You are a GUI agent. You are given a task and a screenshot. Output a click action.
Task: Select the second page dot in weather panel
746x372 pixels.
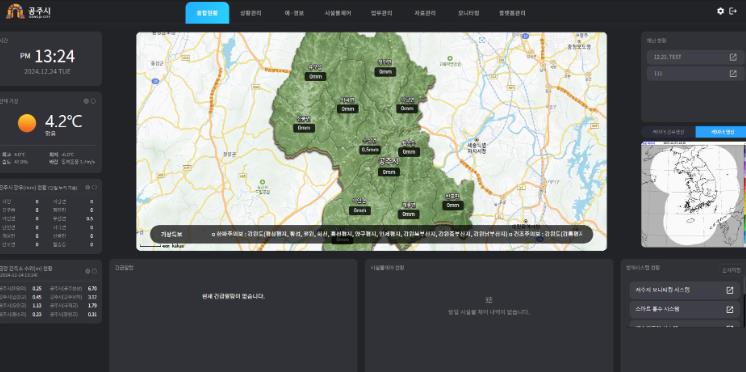point(93,101)
